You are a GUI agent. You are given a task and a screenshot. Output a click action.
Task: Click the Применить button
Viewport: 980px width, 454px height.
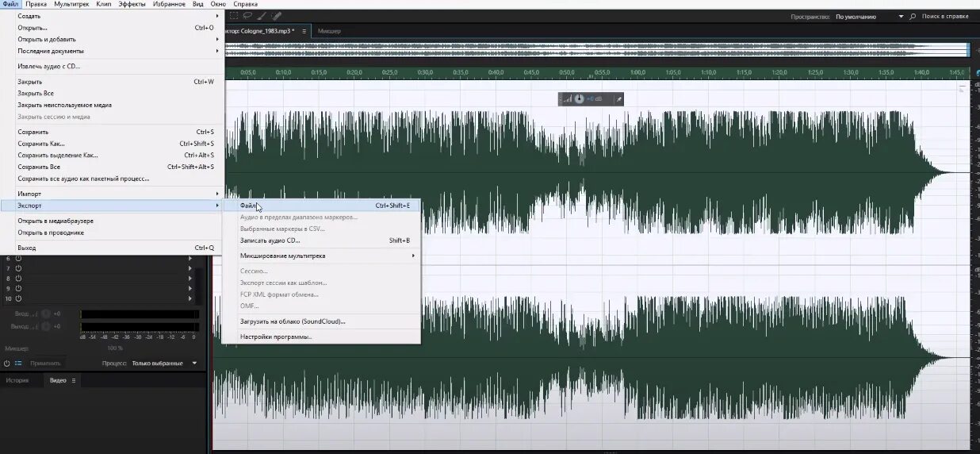(45, 363)
